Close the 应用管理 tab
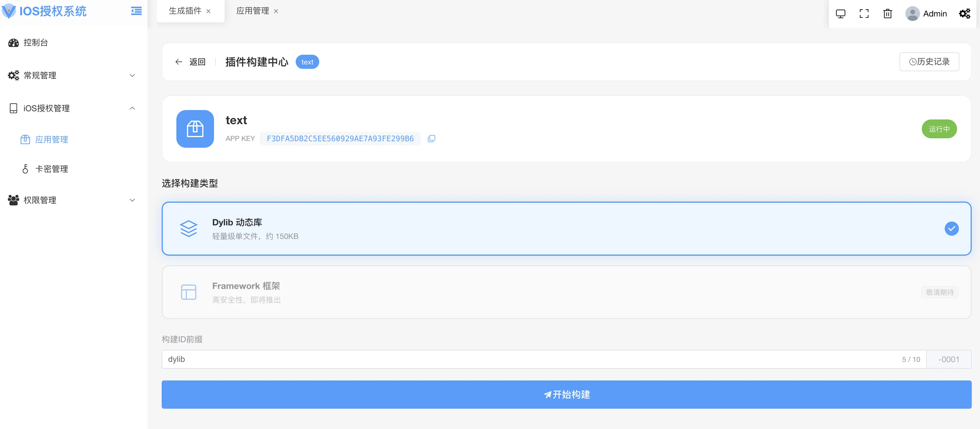980x429 pixels. [x=276, y=11]
